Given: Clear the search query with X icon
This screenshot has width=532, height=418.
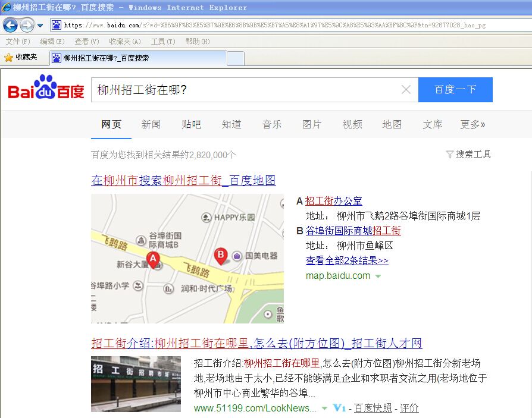Looking at the screenshot, I should [406, 90].
